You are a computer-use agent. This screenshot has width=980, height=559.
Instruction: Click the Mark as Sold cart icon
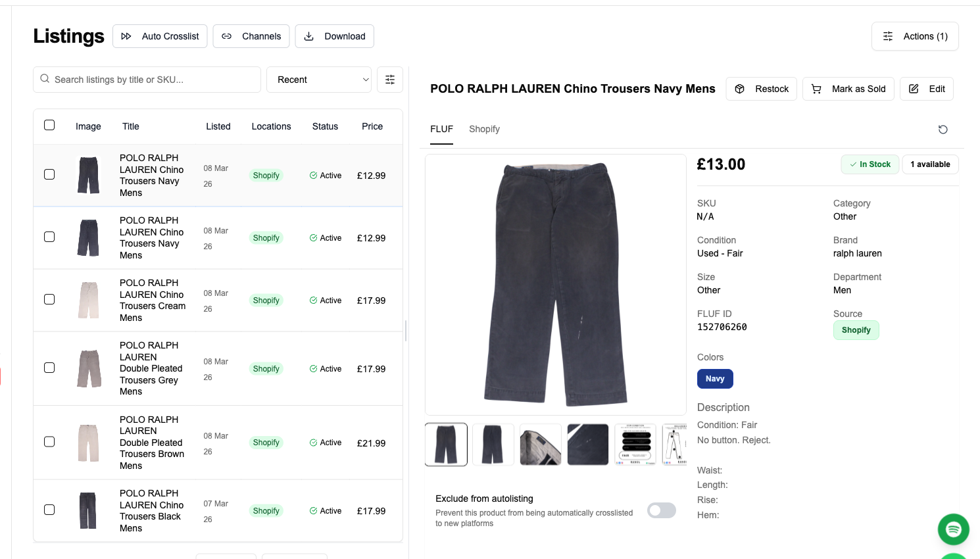coord(816,89)
